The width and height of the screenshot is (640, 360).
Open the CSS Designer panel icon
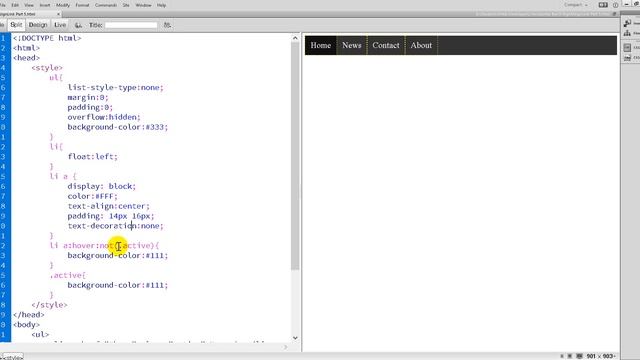[628, 48]
